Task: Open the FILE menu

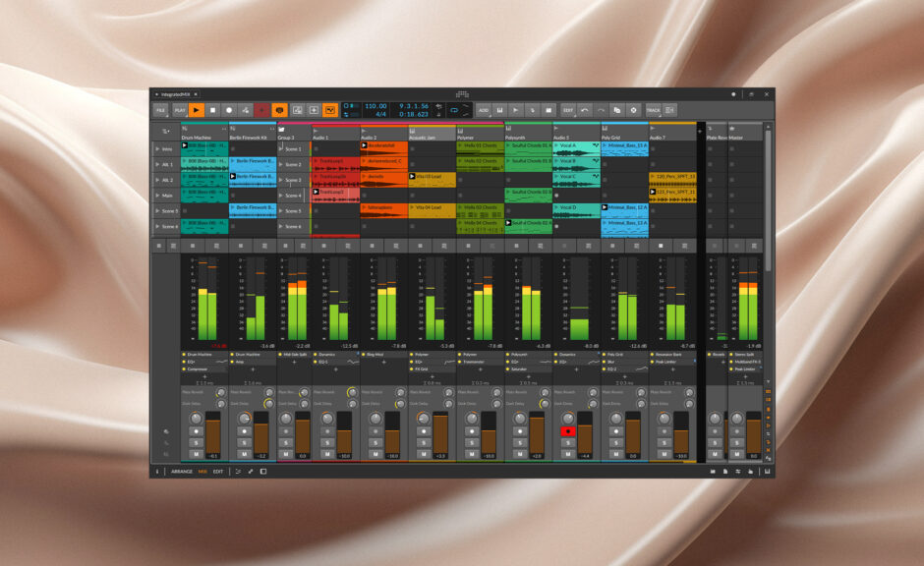Action: coord(160,110)
